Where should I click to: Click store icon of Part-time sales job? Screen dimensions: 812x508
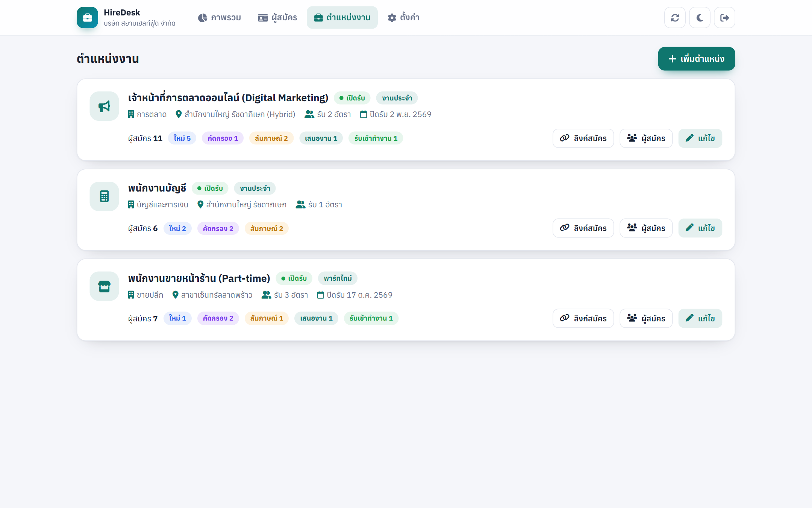point(104,286)
